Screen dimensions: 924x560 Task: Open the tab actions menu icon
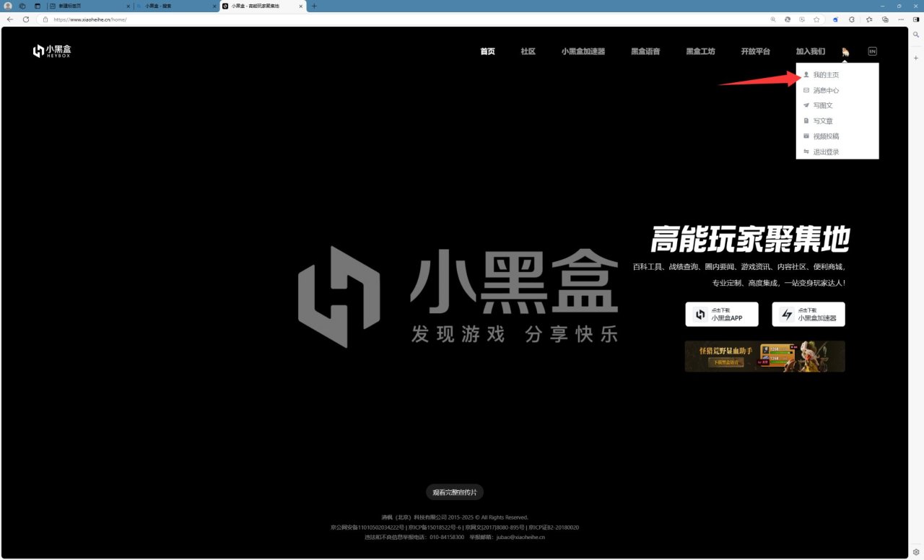coord(38,6)
